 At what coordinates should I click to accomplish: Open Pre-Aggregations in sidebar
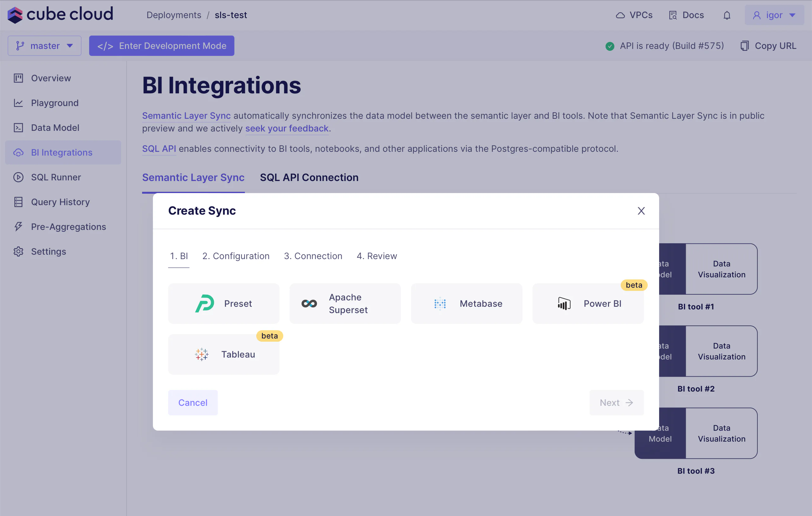coord(68,227)
